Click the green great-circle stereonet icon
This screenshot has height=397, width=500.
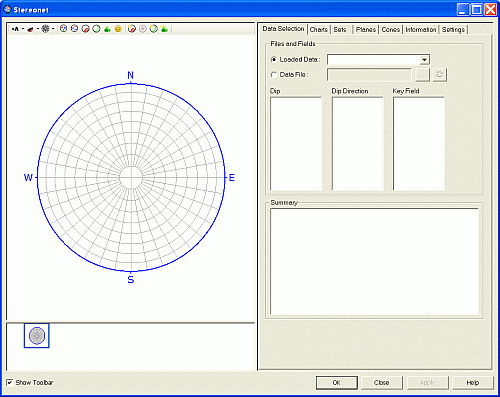[x=96, y=29]
